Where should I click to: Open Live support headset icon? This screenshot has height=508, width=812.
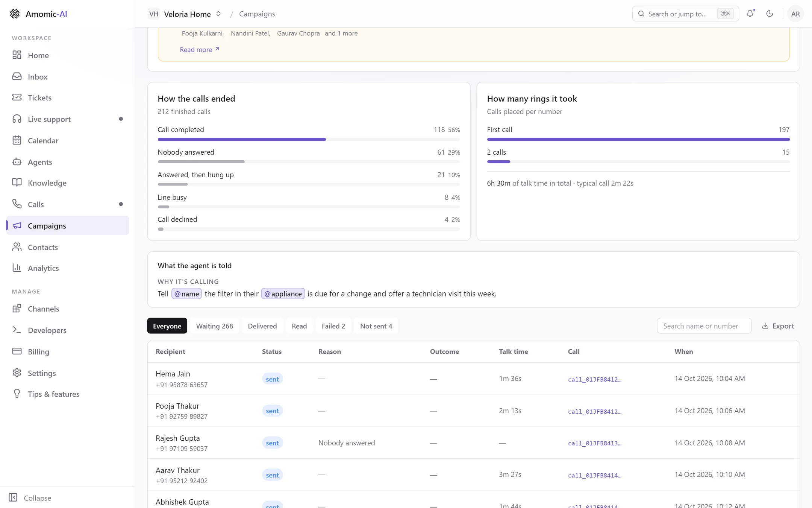pos(17,119)
